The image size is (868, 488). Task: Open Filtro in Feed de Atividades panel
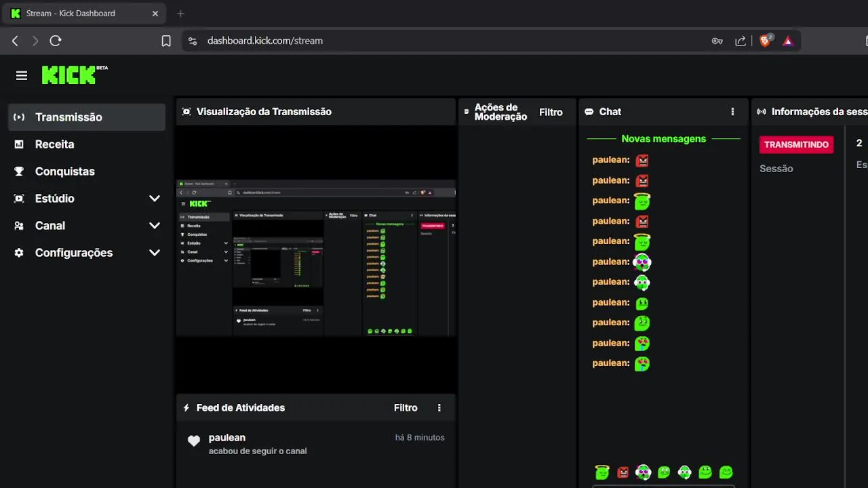[406, 408]
